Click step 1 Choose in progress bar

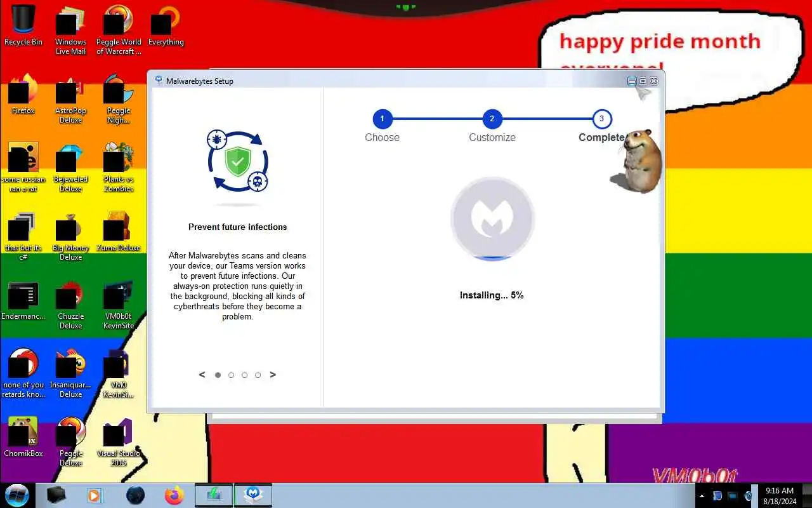pos(382,119)
